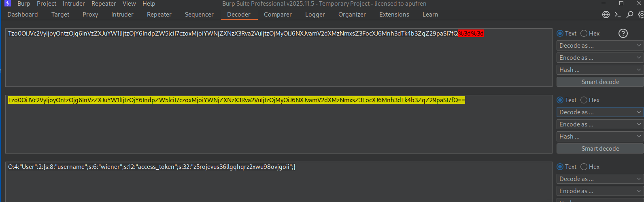Screen dimensions: 644x202
Task: Select Hex radio for the first decoder panel
Action: coord(584,34)
